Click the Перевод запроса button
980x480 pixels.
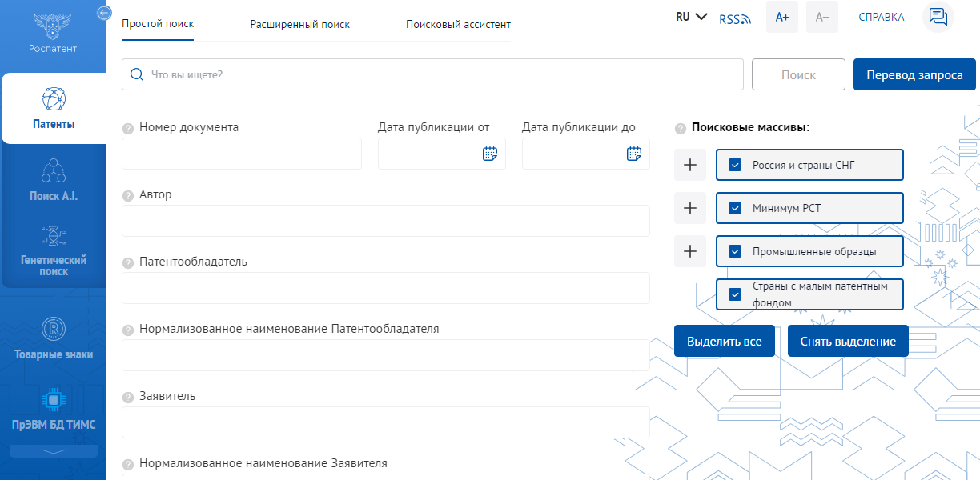[x=914, y=74]
